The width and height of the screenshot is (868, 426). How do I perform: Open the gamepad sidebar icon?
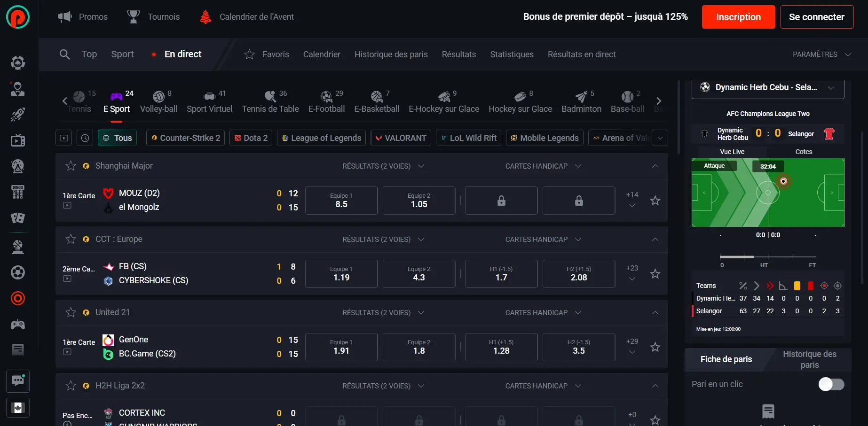point(18,325)
